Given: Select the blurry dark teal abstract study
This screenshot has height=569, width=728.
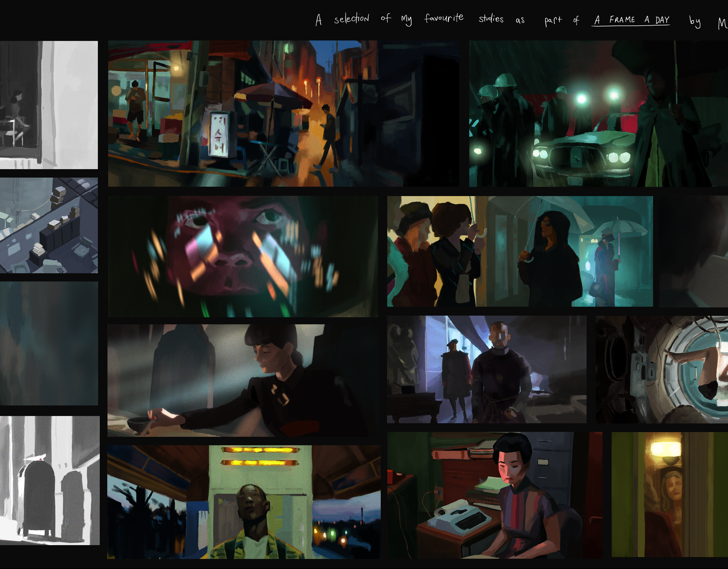Looking at the screenshot, I should tap(49, 343).
